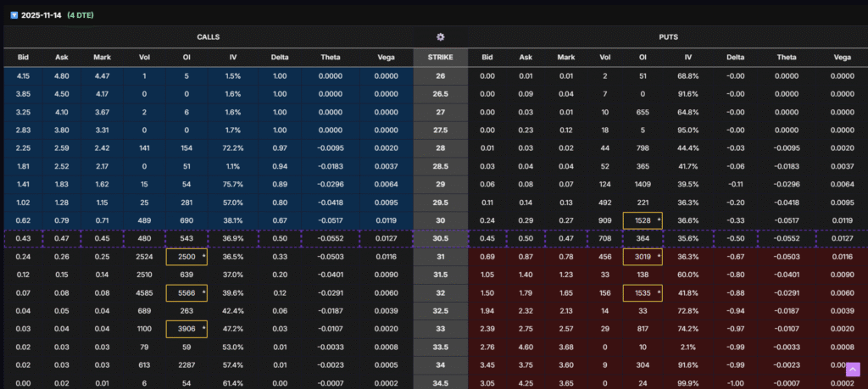Collapse the 2025-11-14 expiration section
Viewport: 868px width, 389px height.
pyautogui.click(x=14, y=14)
